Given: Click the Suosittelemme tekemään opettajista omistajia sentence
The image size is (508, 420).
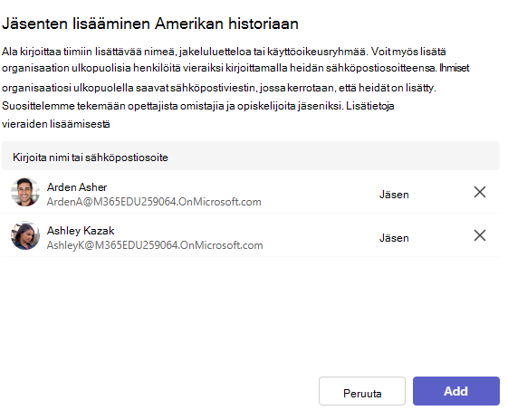Looking at the screenshot, I should click(172, 106).
